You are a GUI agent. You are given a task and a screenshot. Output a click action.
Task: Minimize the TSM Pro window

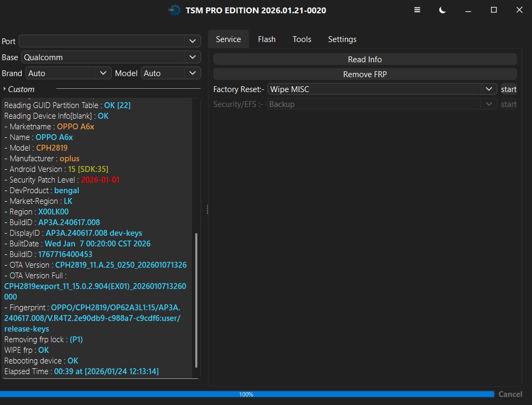coord(468,10)
